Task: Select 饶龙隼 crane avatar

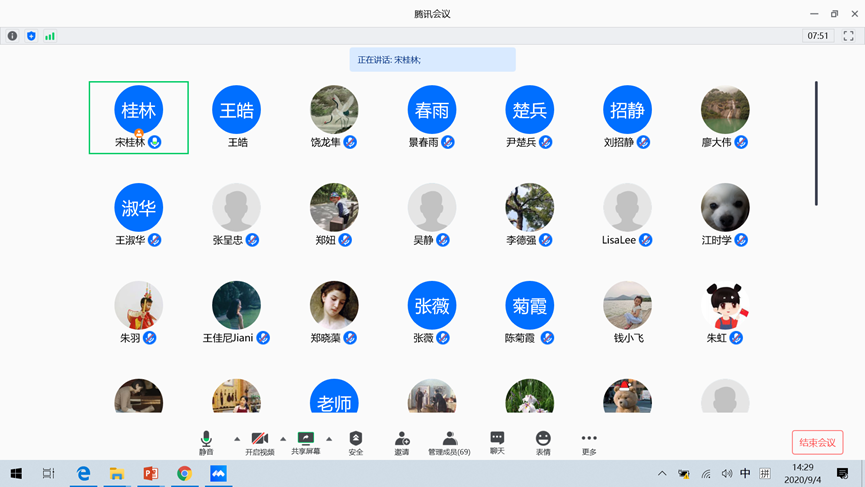Action: coord(334,110)
